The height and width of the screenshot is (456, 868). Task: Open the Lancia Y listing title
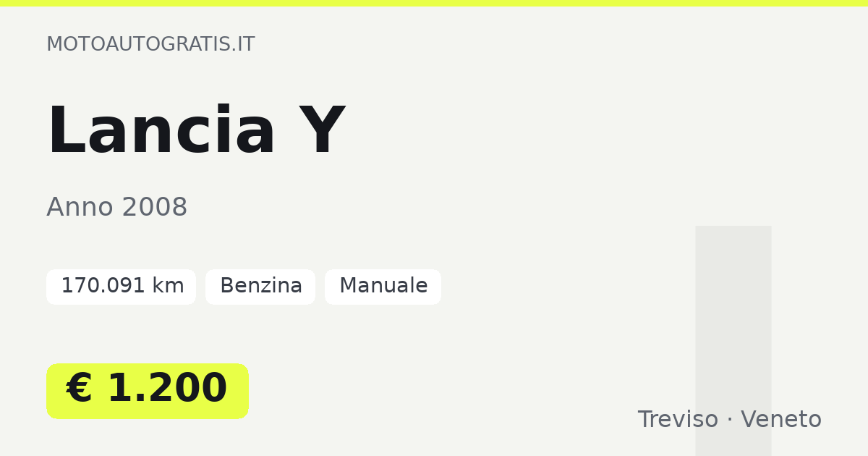(195, 132)
